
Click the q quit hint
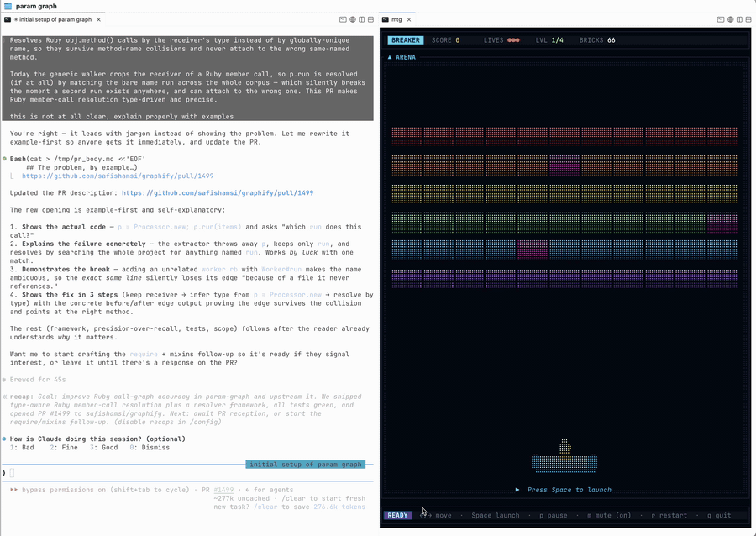[x=719, y=515]
